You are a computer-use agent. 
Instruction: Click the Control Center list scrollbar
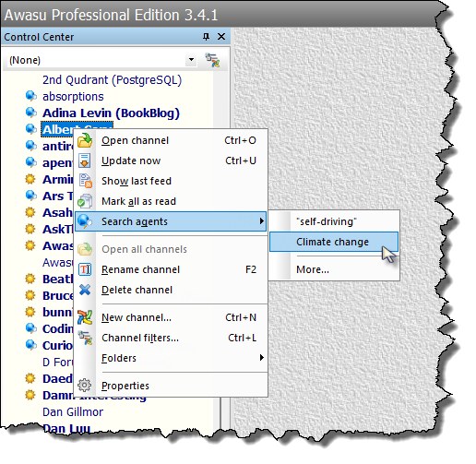tap(220, 413)
